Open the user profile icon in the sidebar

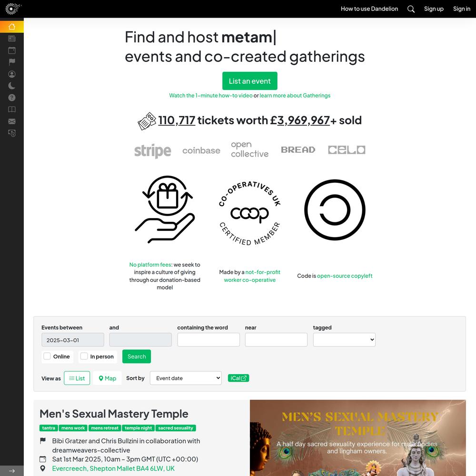click(x=12, y=74)
